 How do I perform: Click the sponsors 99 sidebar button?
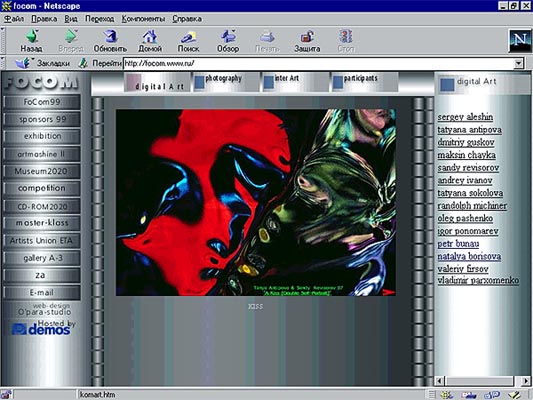[42, 119]
